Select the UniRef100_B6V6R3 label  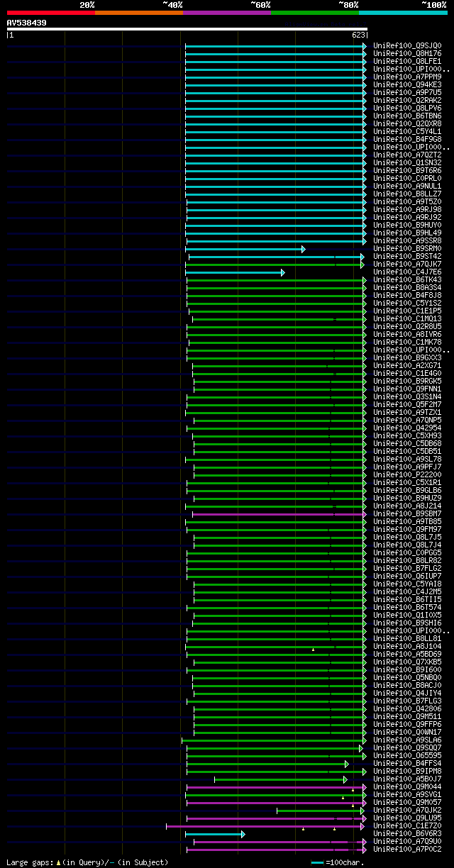(x=407, y=834)
